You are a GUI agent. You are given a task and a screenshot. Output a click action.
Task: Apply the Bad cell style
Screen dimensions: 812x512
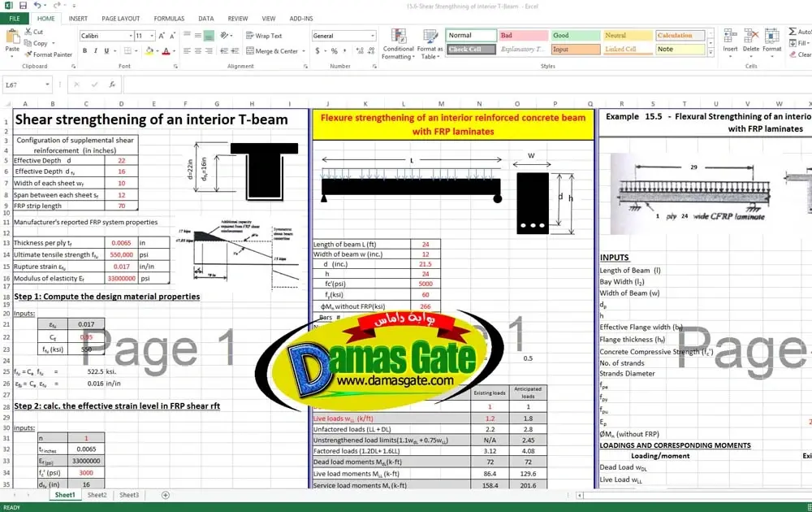[523, 35]
